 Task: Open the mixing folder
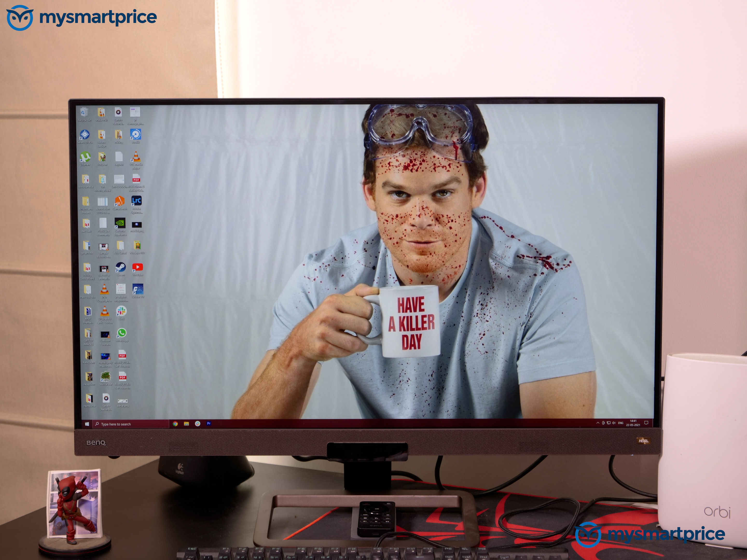tap(119, 137)
